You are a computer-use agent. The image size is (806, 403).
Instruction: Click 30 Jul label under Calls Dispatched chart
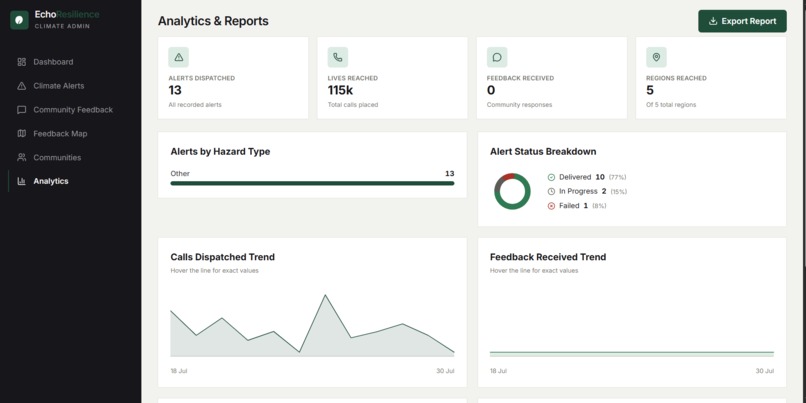[445, 371]
